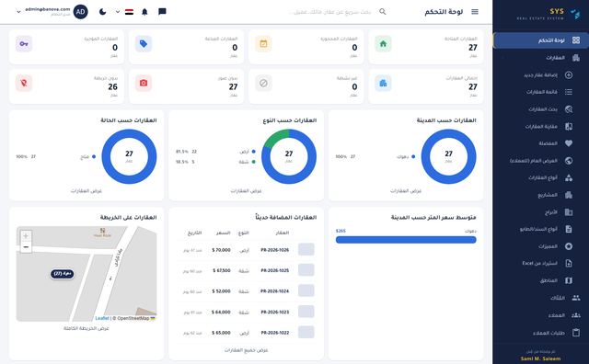The image size is (589, 364).
Task: Click the $ 70,000 price cell
Action: [221, 250]
